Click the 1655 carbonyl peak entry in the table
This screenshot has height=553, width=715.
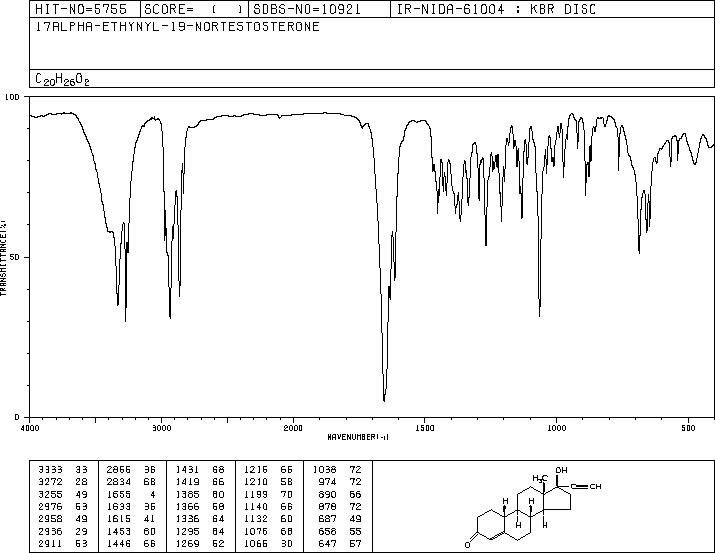[119, 495]
